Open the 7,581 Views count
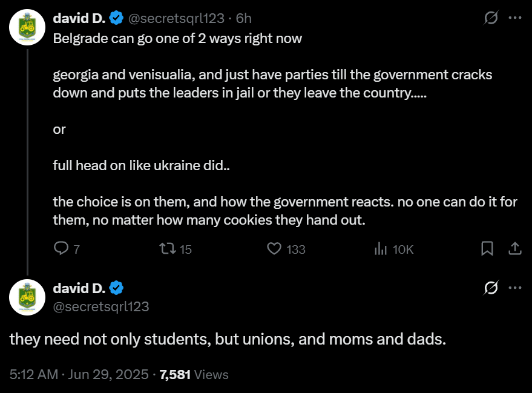The height and width of the screenshot is (393, 532). coord(194,374)
